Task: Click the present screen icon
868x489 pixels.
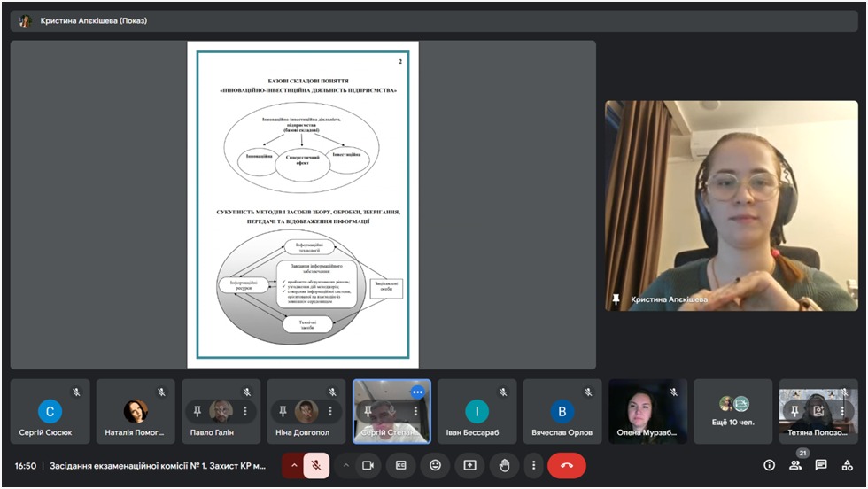Action: click(469, 465)
